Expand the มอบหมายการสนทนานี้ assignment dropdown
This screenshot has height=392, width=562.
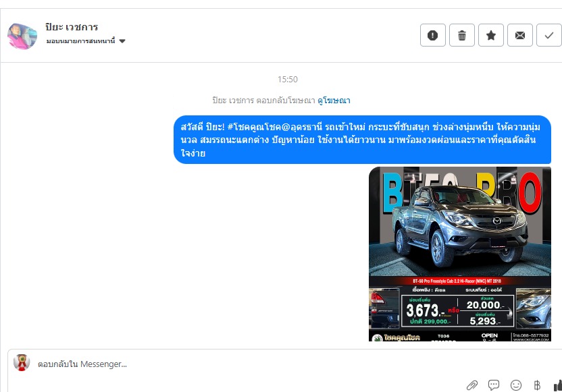coord(86,40)
